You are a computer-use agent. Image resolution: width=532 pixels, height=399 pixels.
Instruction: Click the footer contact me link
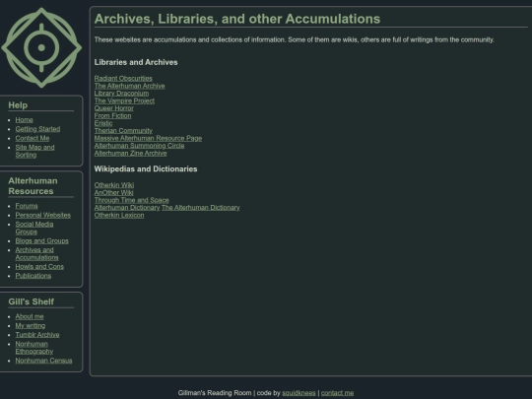coord(337,393)
